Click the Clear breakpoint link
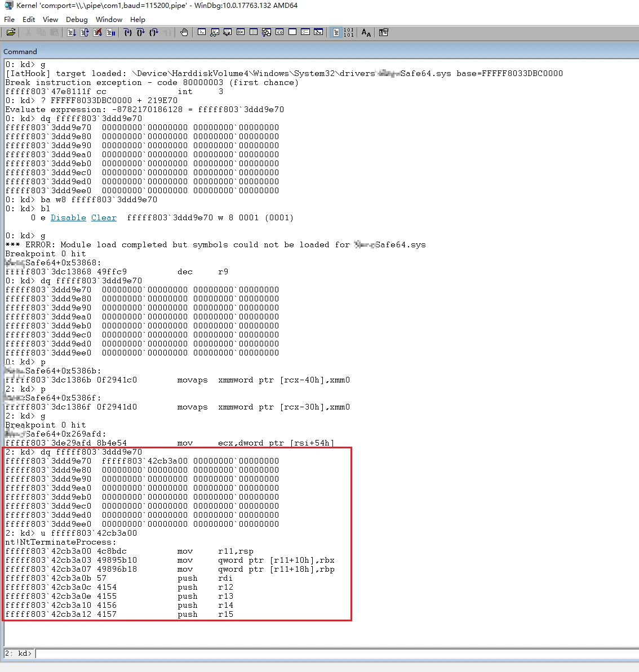The image size is (639, 672). (x=104, y=218)
